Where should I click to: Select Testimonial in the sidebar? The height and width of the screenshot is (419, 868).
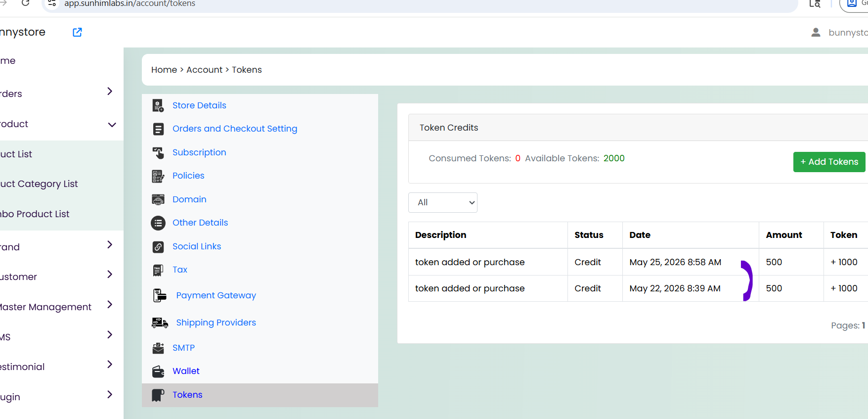(22, 367)
